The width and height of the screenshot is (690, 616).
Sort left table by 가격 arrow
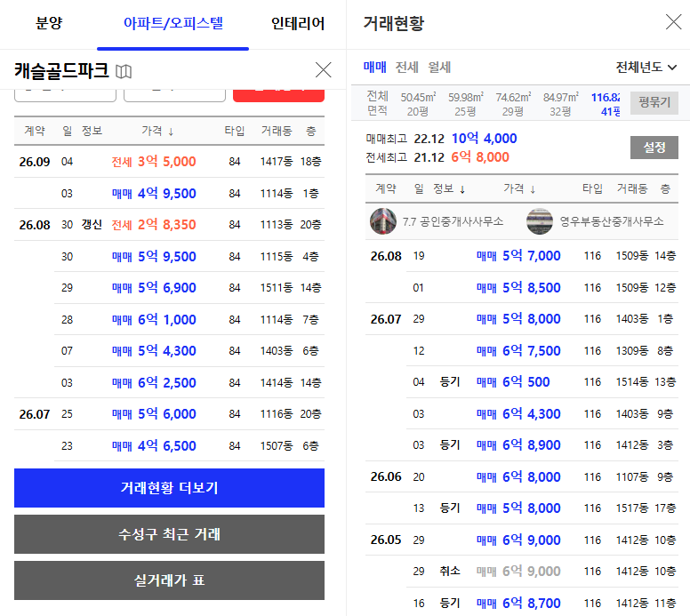click(x=172, y=132)
